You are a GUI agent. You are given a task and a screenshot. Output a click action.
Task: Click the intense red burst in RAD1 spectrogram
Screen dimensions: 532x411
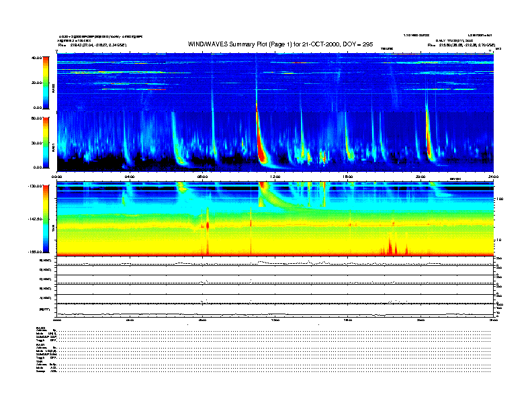pos(261,142)
